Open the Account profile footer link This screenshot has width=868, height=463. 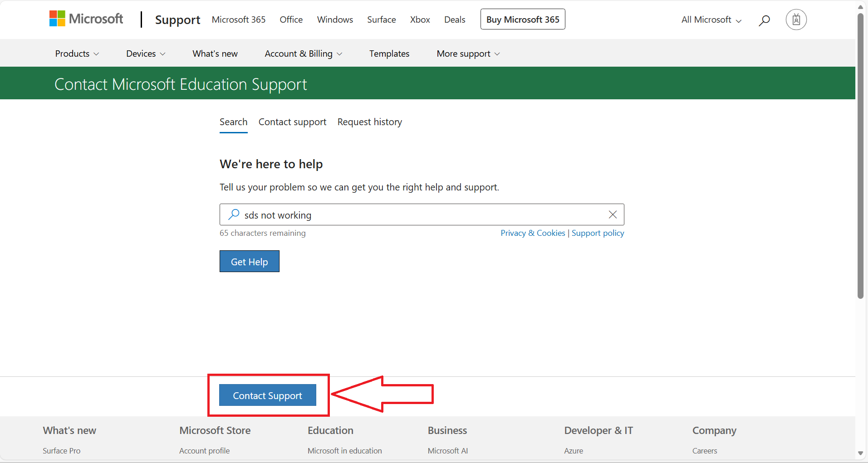pyautogui.click(x=205, y=451)
